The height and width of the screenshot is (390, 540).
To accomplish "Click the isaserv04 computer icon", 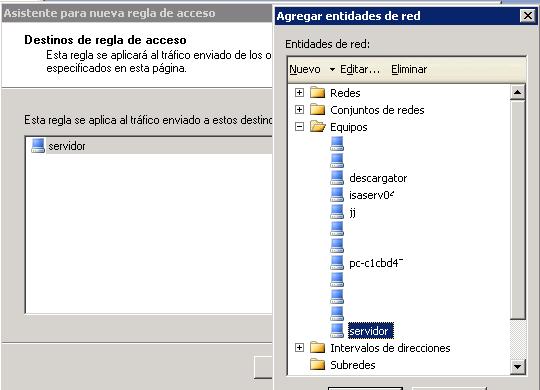I will (337, 195).
